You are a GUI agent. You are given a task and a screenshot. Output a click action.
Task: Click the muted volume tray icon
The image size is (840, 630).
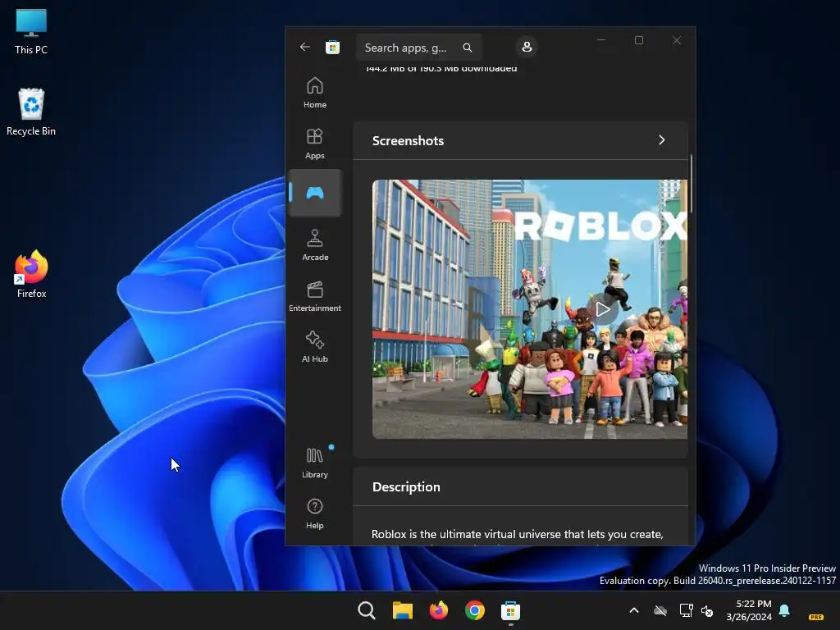[x=707, y=610]
